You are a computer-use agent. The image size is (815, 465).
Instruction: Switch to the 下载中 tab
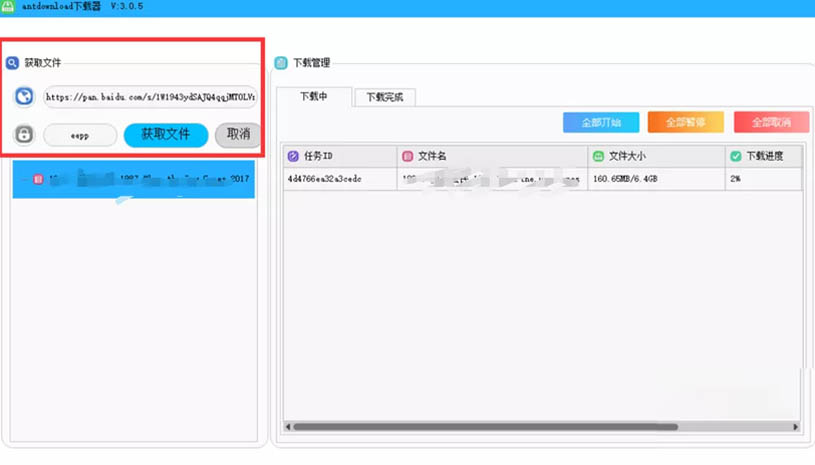click(x=314, y=97)
